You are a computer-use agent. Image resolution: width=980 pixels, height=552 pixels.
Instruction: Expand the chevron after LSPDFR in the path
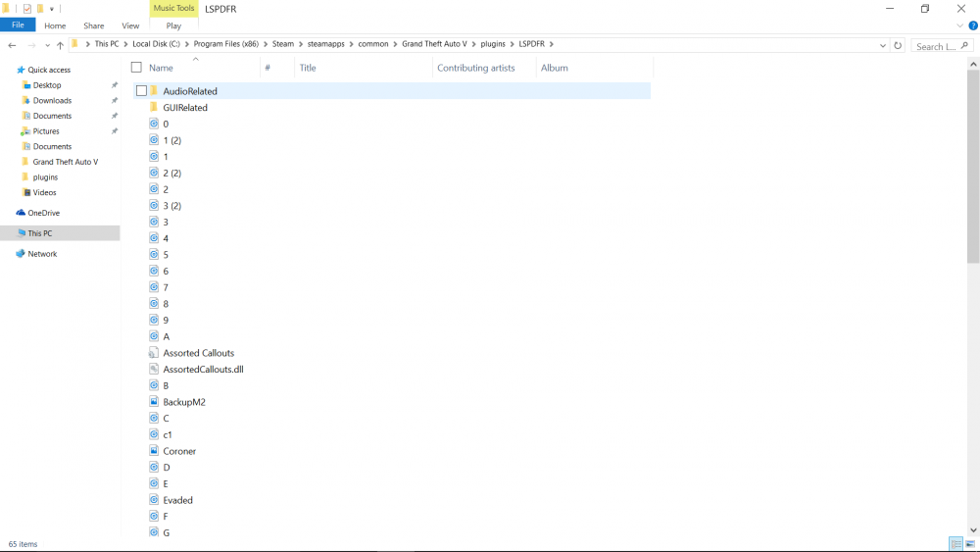point(551,44)
